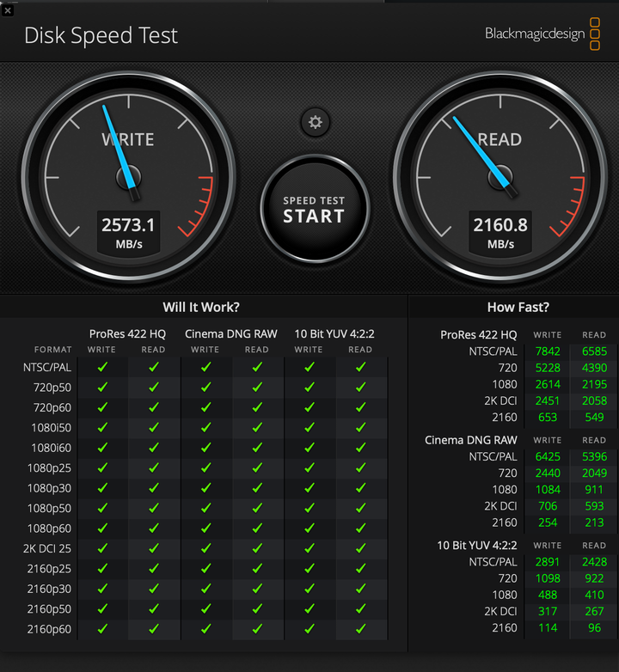Click 720p60 Cinema DNG RAW read checkmark
The height and width of the screenshot is (672, 619).
click(257, 407)
